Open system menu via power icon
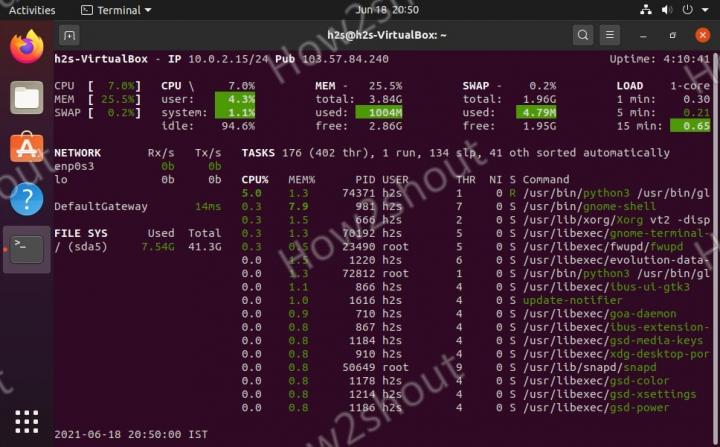The width and height of the screenshot is (720, 447). (x=689, y=10)
